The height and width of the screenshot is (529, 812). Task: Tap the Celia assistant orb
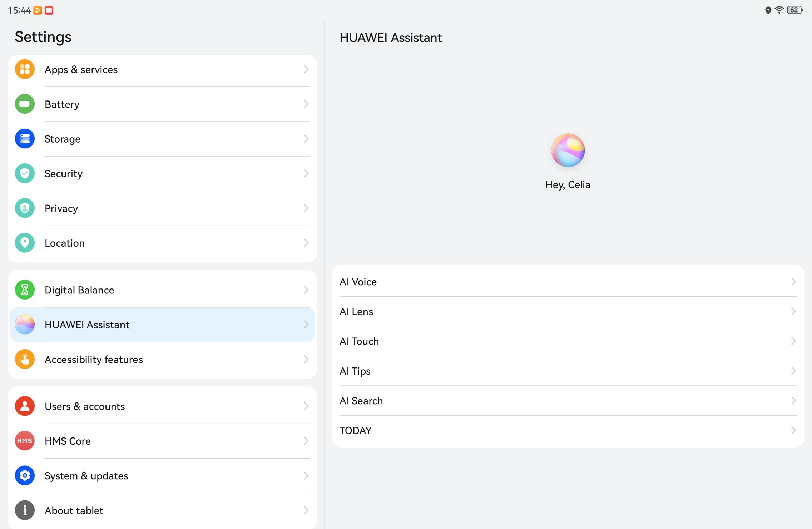coord(568,150)
